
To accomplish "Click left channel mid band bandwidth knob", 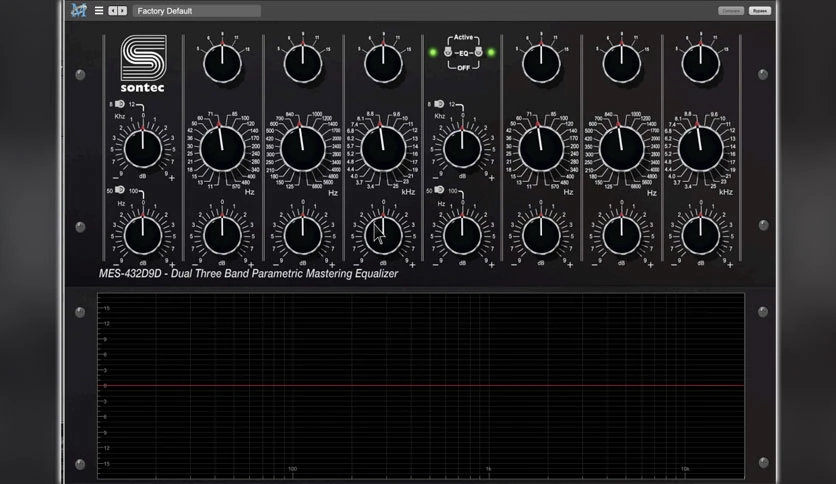I will click(303, 63).
